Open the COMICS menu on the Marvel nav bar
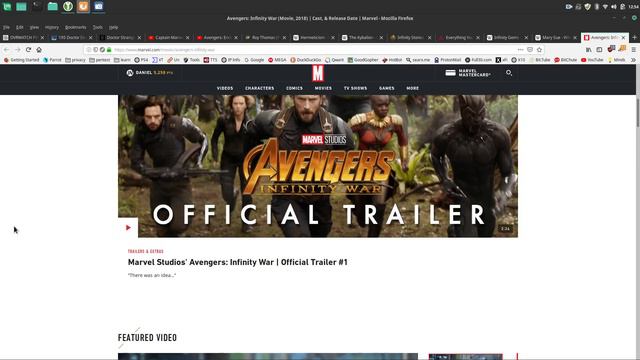The height and width of the screenshot is (360, 640). 294,88
